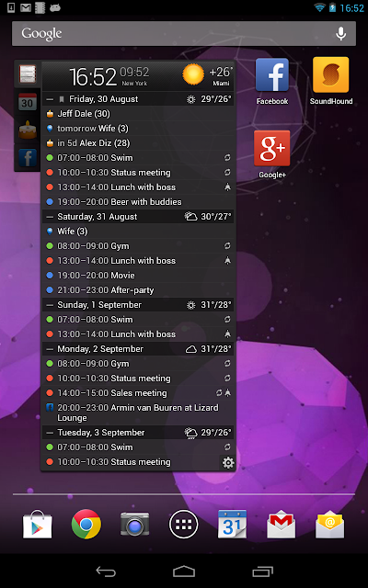Switch to calendar tab with number 30
Screen dimensions: 368x588
pos(28,102)
